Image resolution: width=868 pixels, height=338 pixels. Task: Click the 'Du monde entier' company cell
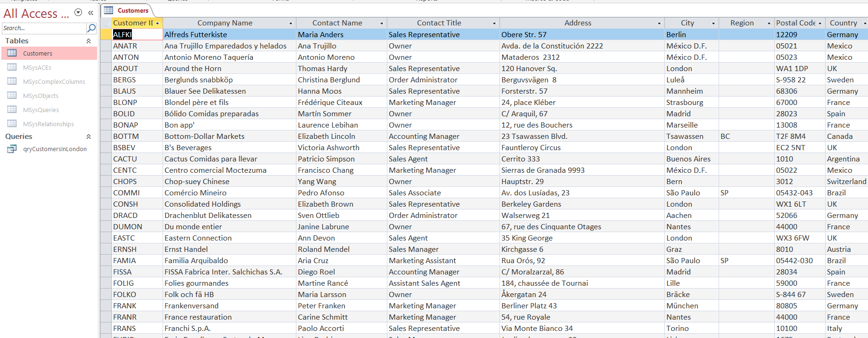(229, 226)
